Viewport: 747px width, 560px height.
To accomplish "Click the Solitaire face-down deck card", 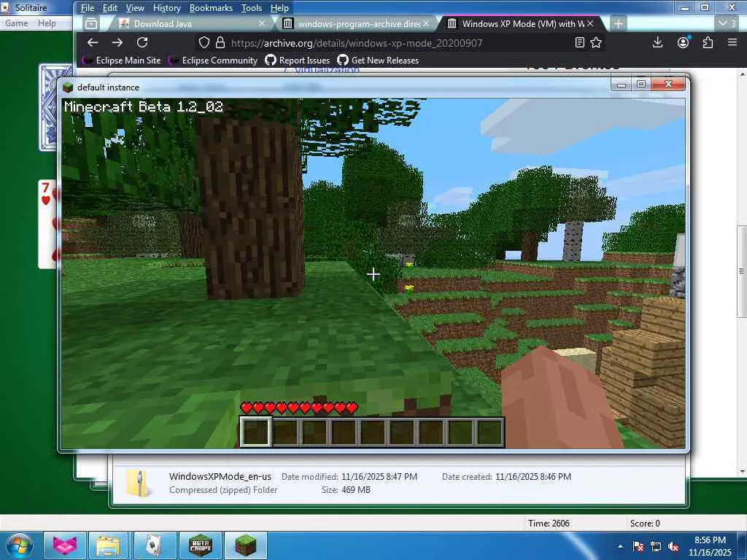I will [x=48, y=108].
